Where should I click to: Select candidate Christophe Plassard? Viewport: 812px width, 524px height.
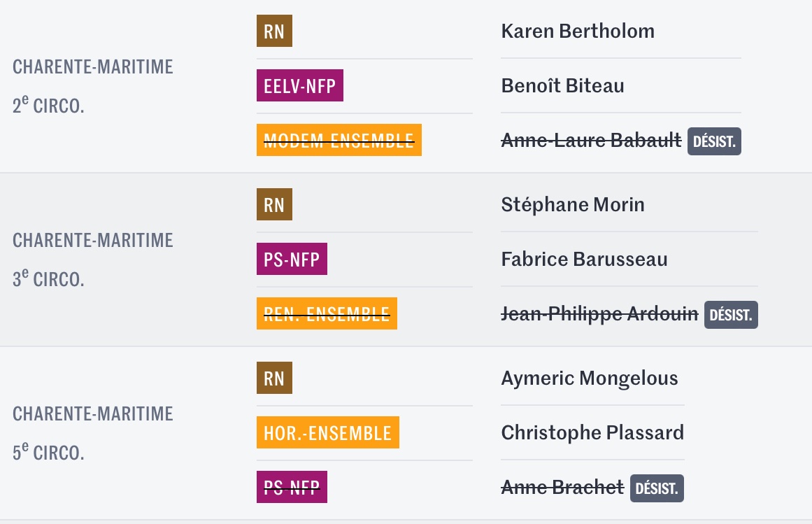tap(592, 433)
